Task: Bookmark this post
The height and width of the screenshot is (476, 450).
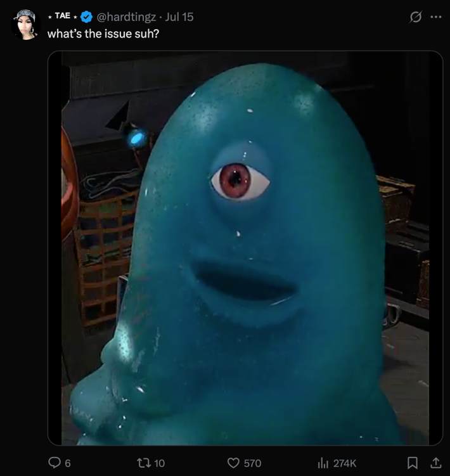Action: point(413,463)
